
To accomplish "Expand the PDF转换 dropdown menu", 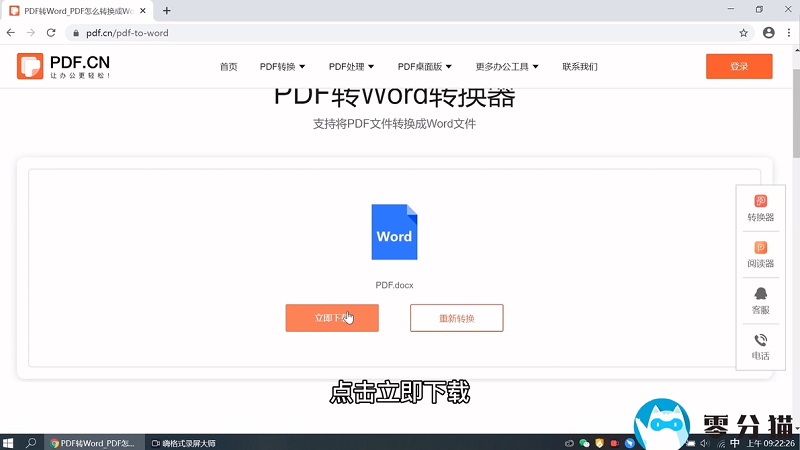I will pos(282,67).
